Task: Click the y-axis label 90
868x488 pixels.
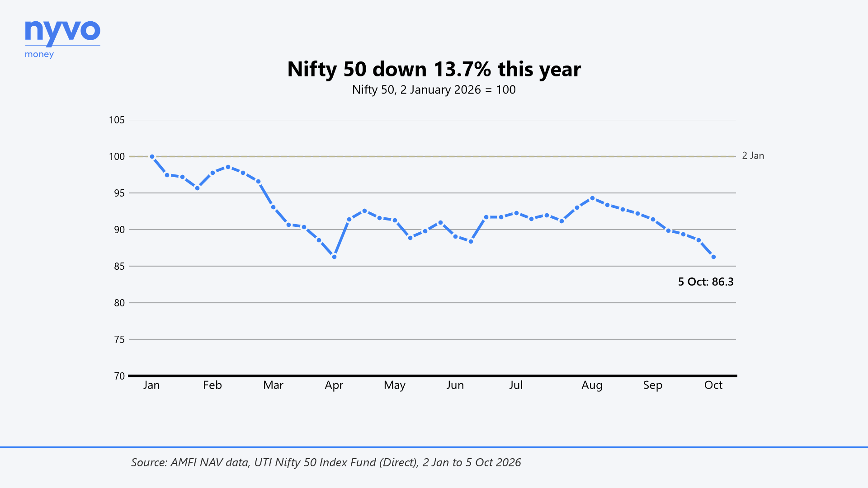Action: tap(119, 230)
